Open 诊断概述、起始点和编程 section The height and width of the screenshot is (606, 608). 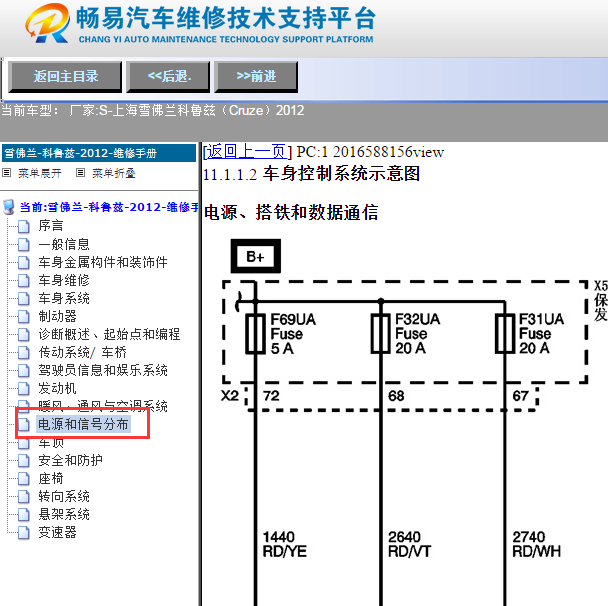pos(109,334)
